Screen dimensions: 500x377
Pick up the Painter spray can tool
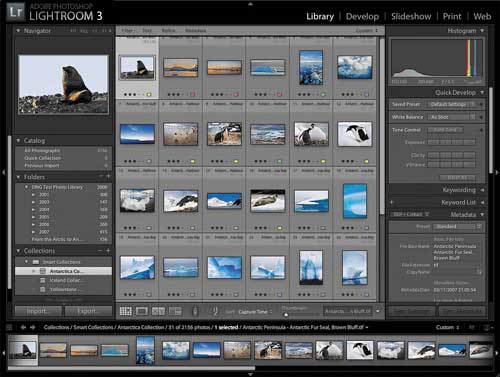click(x=195, y=311)
